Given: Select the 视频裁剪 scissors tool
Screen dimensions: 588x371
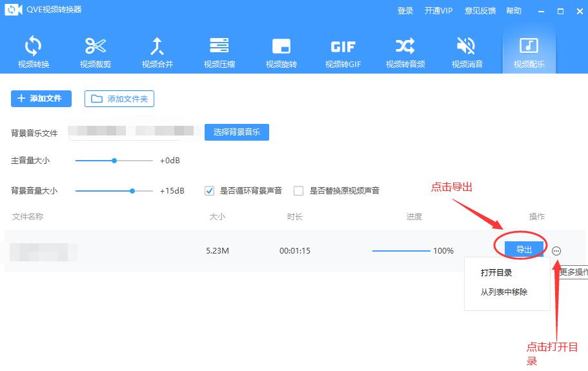Looking at the screenshot, I should click(x=96, y=52).
